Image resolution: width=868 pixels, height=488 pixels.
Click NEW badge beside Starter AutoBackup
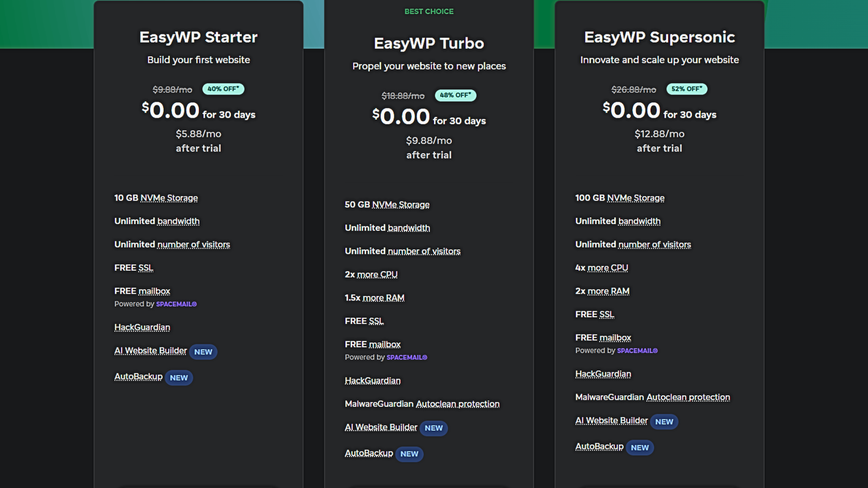(179, 378)
